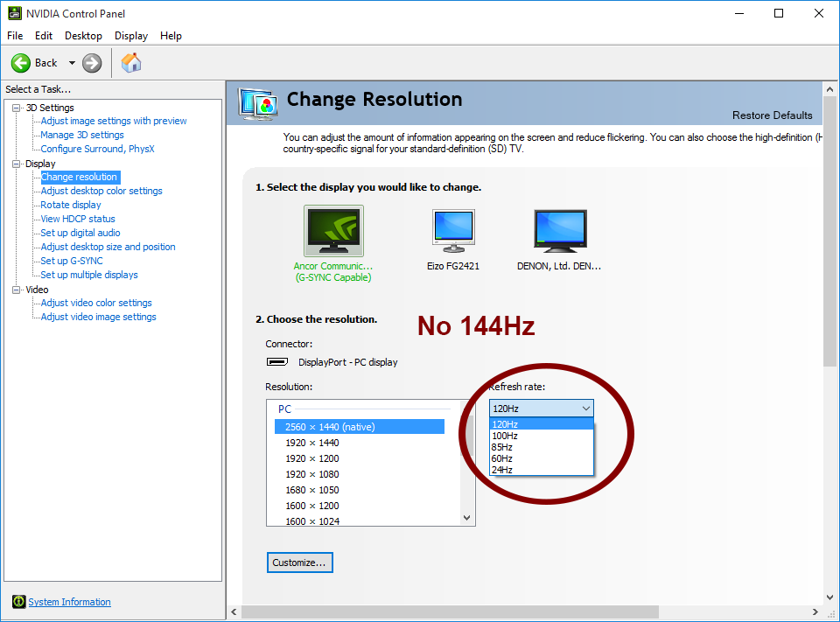Viewport: 840px width, 622px height.
Task: Open the File menu
Action: [x=15, y=36]
